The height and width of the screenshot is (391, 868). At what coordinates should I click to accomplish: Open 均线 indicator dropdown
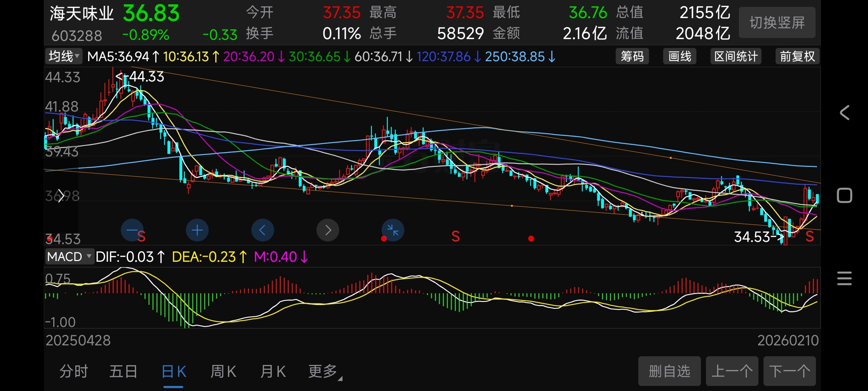(64, 56)
